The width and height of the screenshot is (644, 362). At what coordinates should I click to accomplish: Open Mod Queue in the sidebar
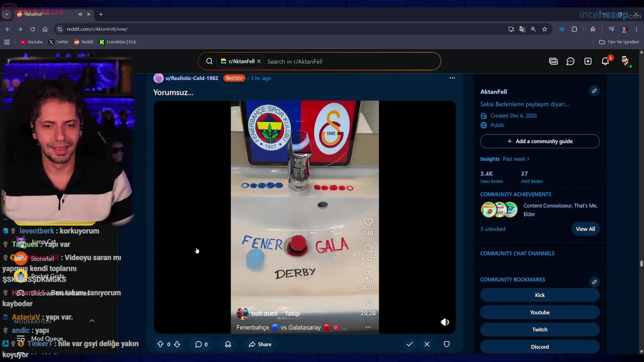pos(47,339)
